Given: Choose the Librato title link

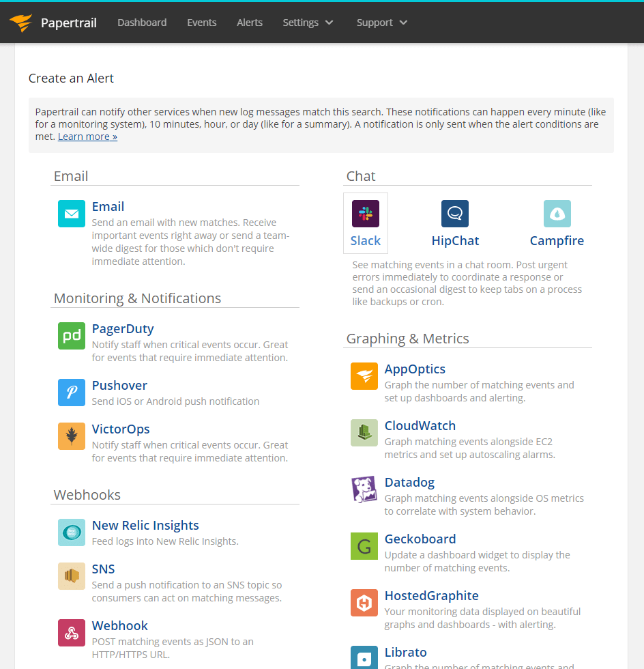Looking at the screenshot, I should point(406,653).
